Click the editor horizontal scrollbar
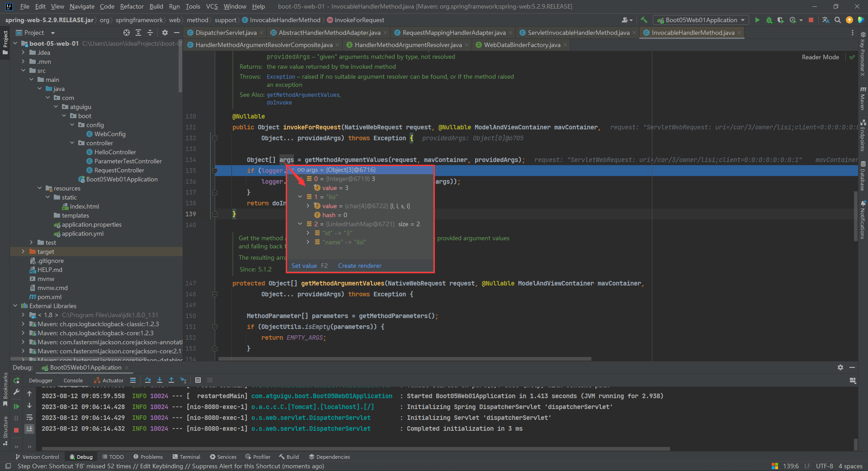Image resolution: width=868 pixels, height=471 pixels. coord(405,359)
